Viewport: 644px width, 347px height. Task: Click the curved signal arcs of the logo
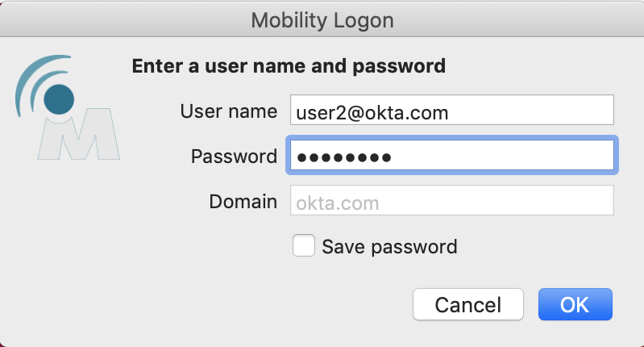tap(36, 81)
